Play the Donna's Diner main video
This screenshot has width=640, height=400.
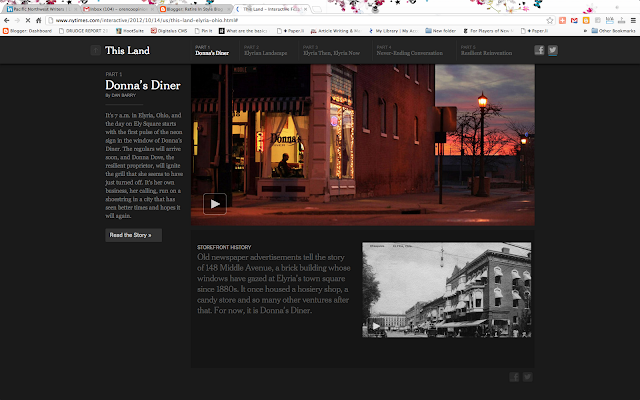point(215,204)
